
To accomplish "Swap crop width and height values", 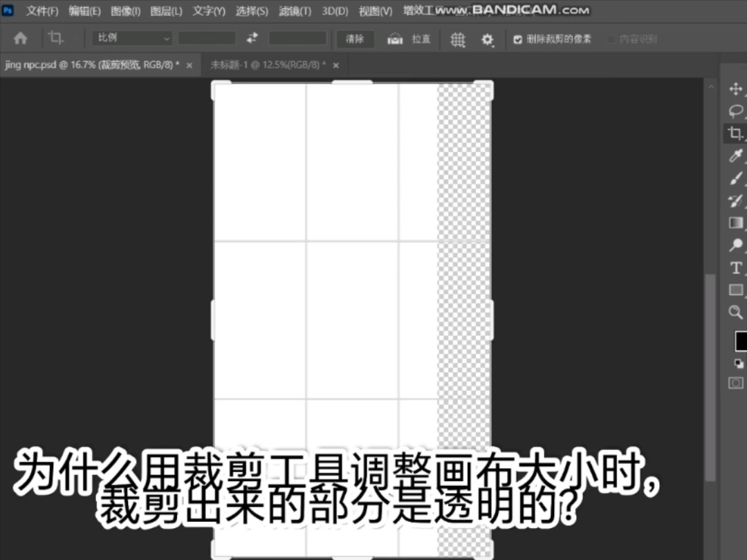I will tap(252, 38).
